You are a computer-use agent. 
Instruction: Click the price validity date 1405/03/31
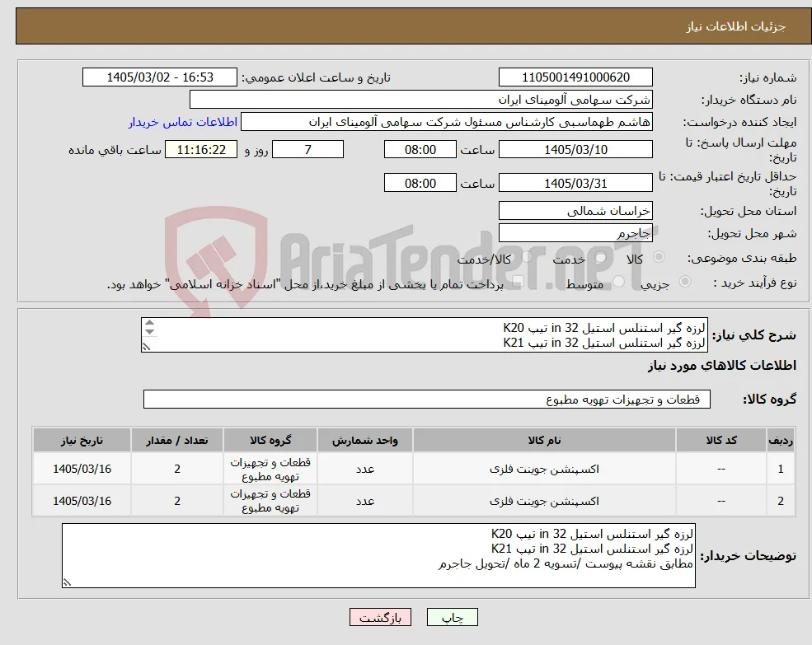[575, 183]
